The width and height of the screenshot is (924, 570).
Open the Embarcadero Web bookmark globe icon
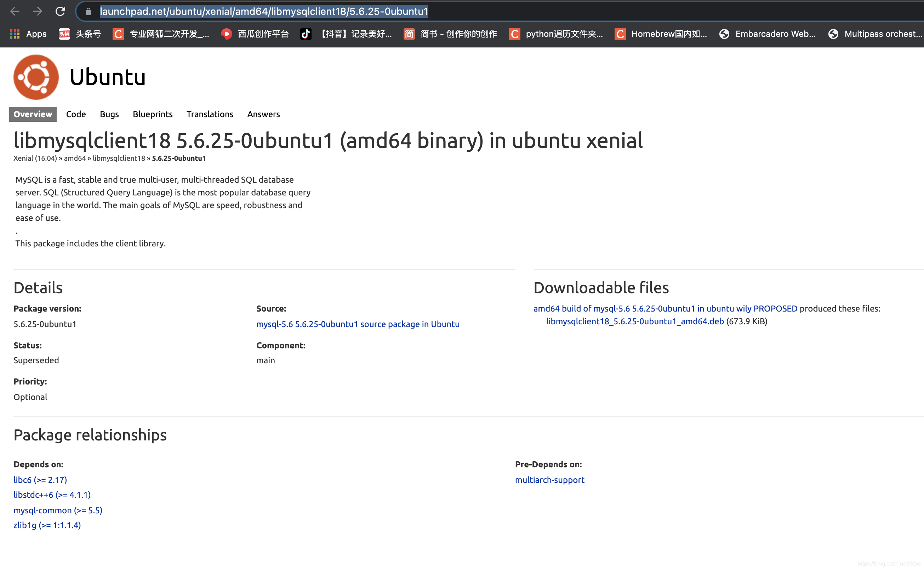click(724, 34)
